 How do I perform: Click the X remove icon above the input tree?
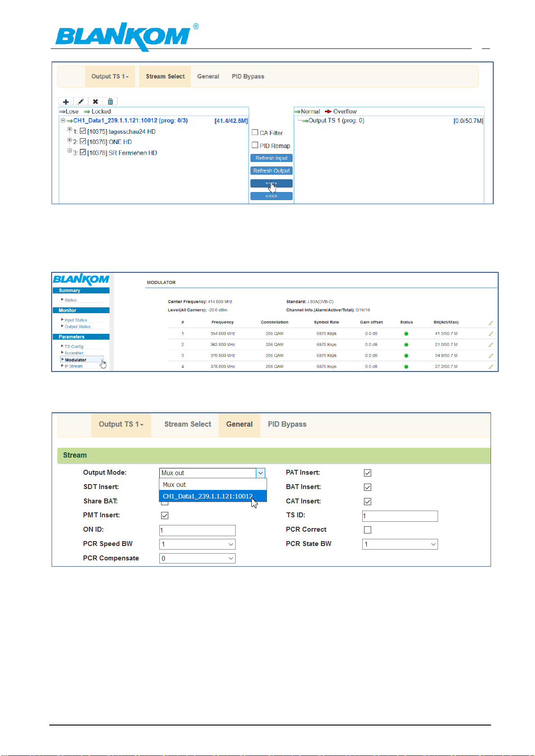pos(95,102)
